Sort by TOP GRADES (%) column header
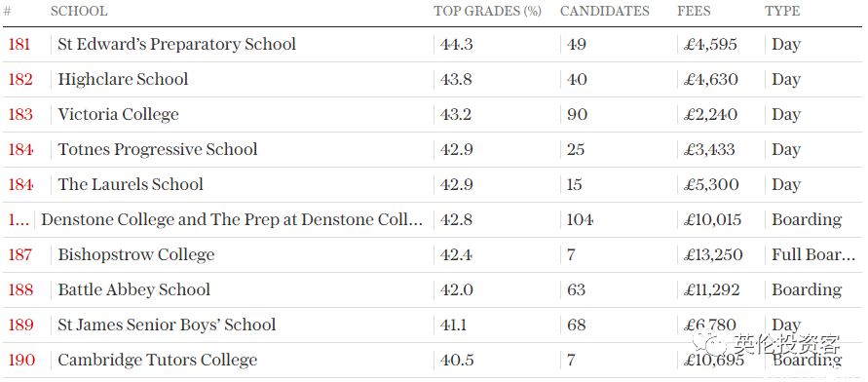Image resolution: width=868 pixels, height=382 pixels. [488, 11]
